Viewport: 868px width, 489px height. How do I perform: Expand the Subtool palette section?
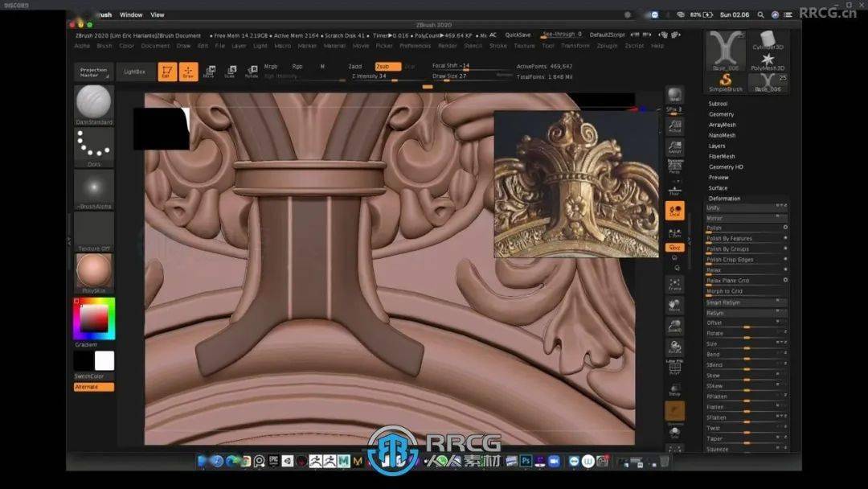click(718, 104)
